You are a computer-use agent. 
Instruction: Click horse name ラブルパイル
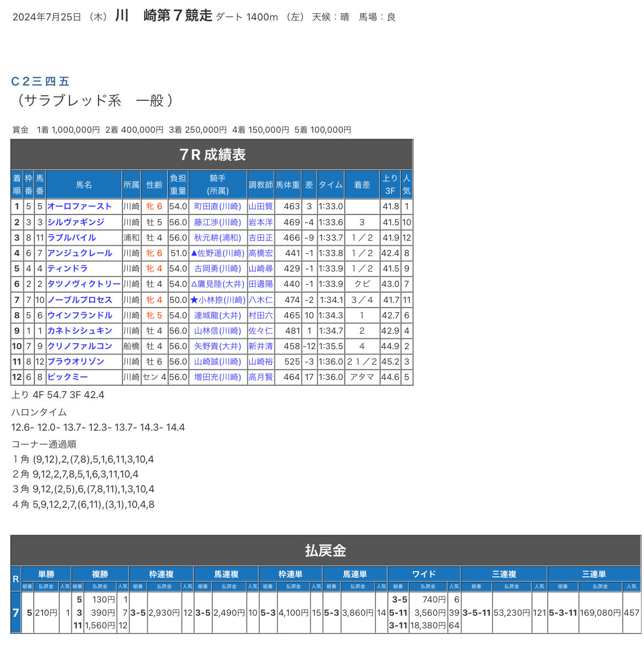[72, 238]
